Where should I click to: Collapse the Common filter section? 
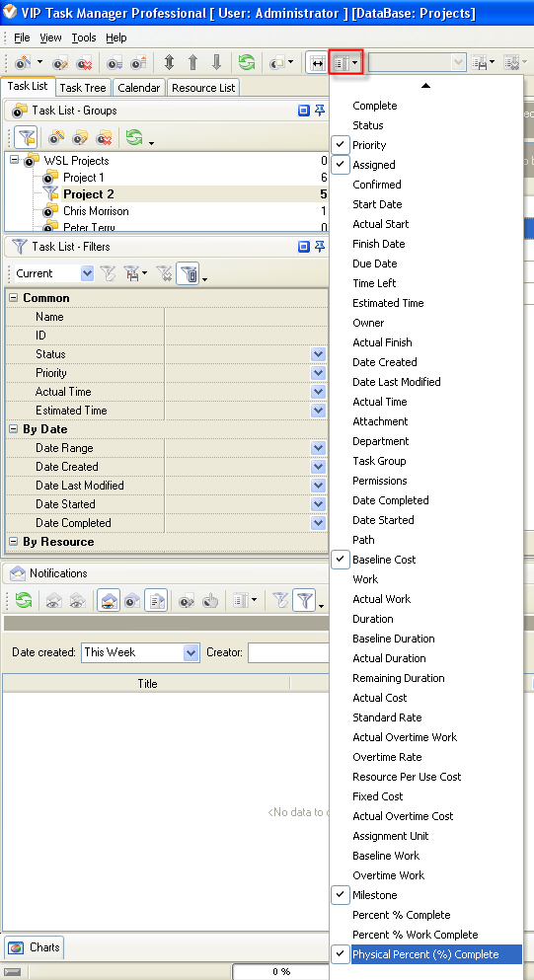pyautogui.click(x=13, y=298)
